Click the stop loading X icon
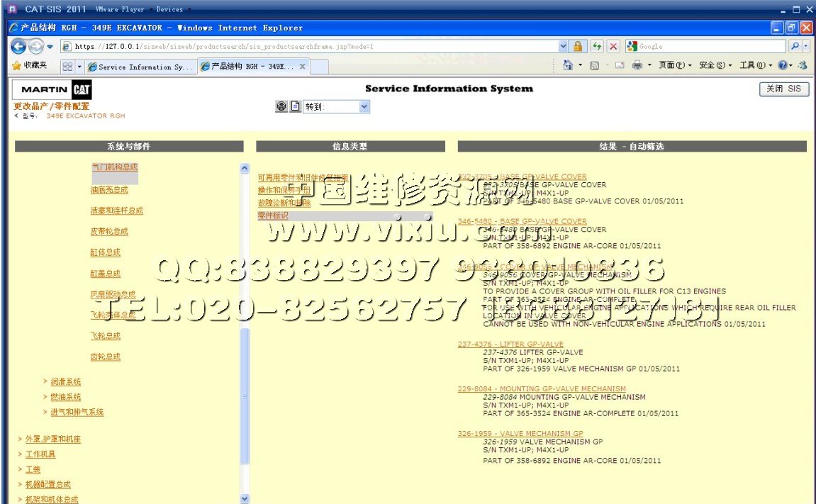Viewport: 816px width, 504px height. click(x=613, y=47)
